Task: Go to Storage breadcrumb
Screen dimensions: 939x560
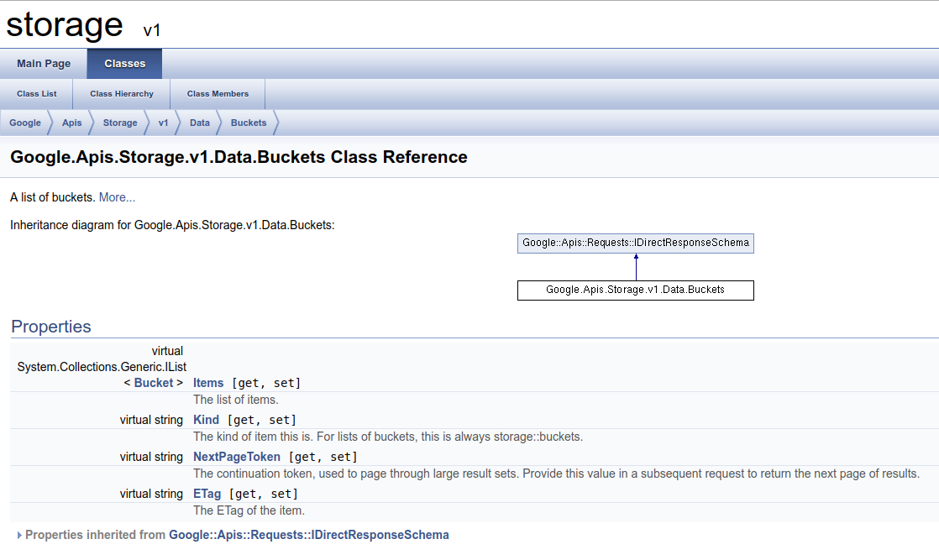Action: pyautogui.click(x=120, y=123)
